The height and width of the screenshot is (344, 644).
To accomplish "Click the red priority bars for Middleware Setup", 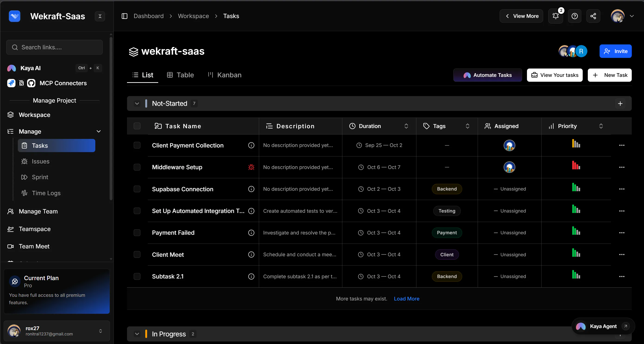I will (576, 165).
